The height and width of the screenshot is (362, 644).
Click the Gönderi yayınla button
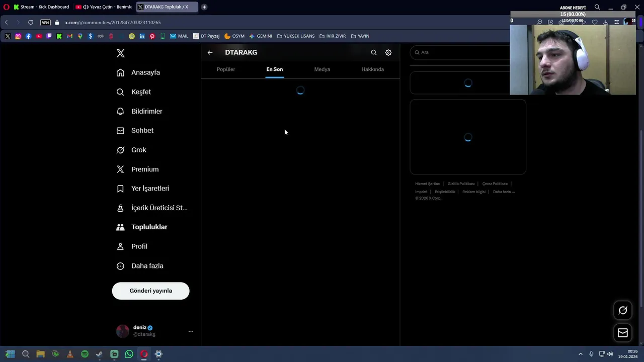(x=151, y=291)
